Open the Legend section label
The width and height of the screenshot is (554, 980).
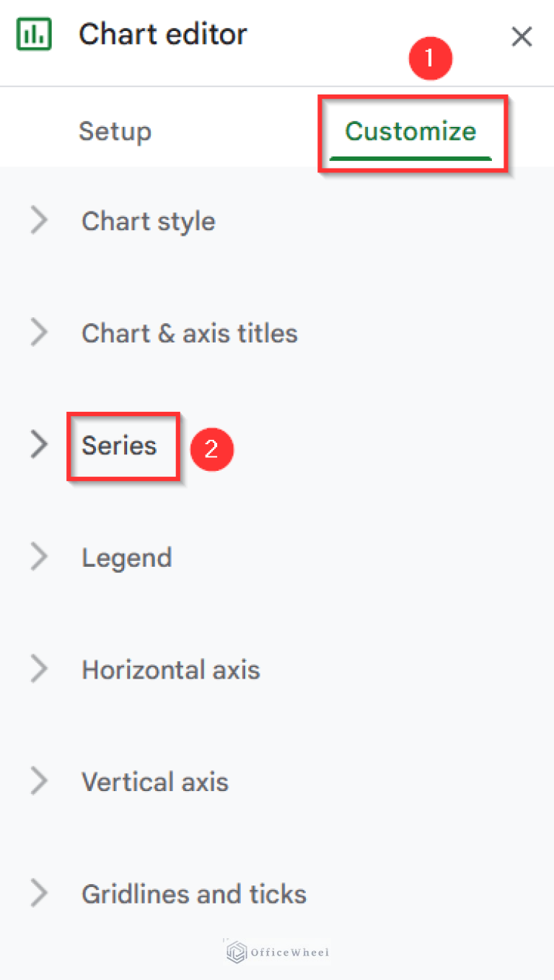point(127,557)
